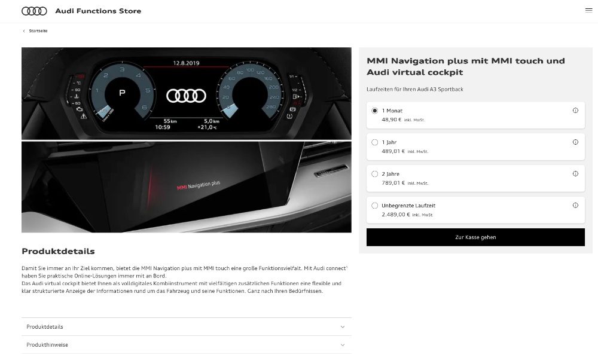This screenshot has height=364, width=598.
Task: Click the MMI Navigation plus screen image
Action: [187, 186]
